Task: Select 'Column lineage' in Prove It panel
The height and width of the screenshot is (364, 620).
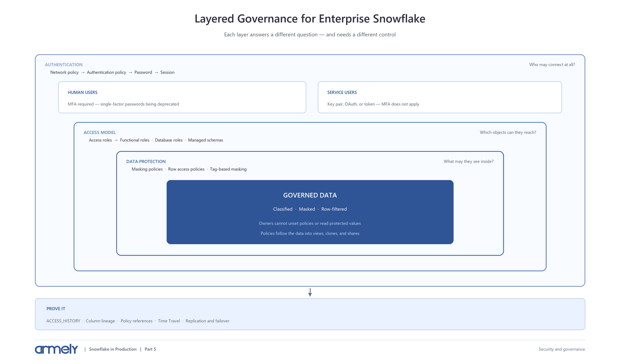Action: click(x=100, y=321)
